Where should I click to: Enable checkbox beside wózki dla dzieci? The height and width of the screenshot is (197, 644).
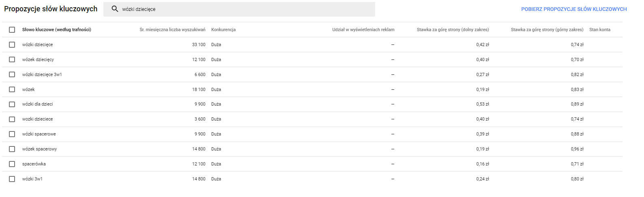(x=12, y=104)
